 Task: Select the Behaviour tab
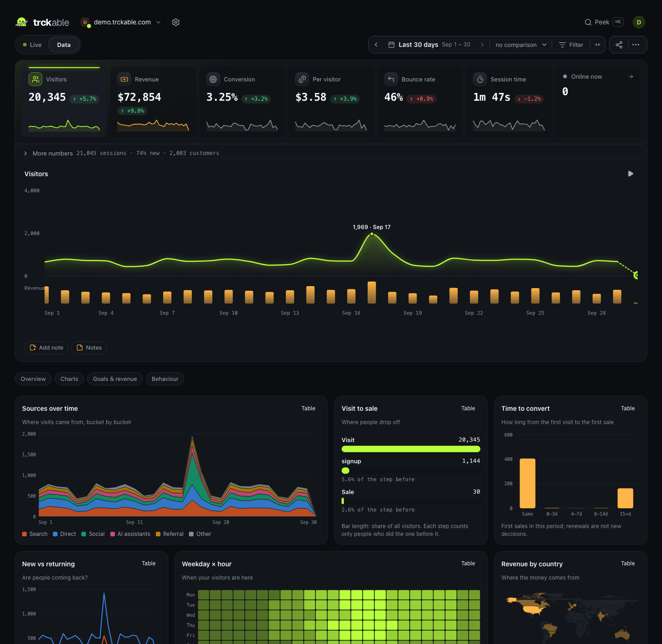click(165, 379)
